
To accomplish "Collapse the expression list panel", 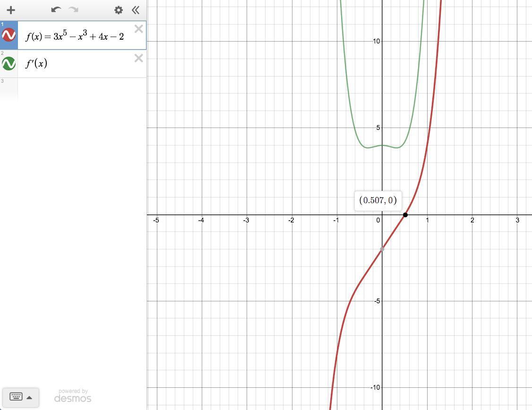I will pyautogui.click(x=136, y=10).
